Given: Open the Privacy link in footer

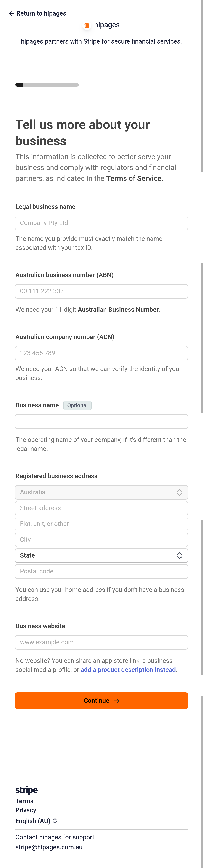Looking at the screenshot, I should [x=26, y=810].
